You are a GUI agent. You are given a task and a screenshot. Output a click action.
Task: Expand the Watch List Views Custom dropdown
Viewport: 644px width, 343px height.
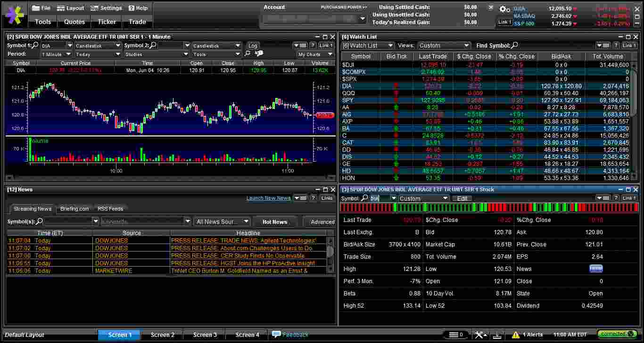click(467, 46)
